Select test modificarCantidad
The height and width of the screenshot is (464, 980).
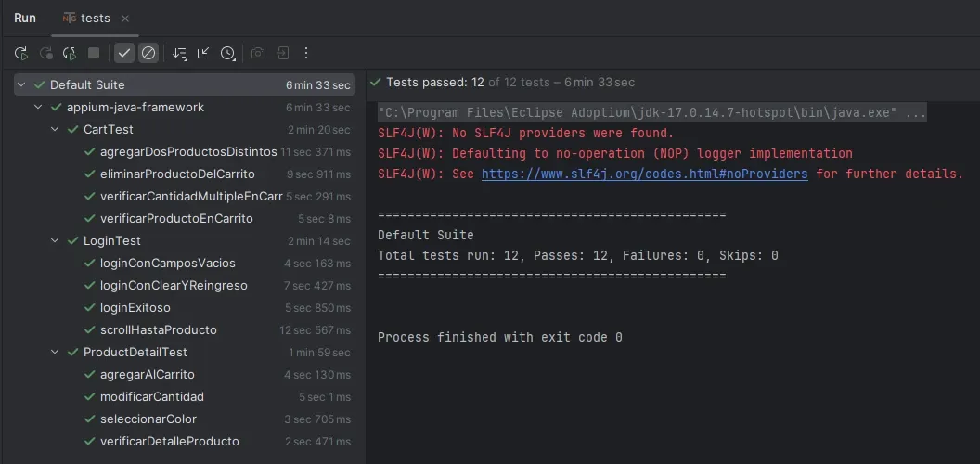pos(184,396)
